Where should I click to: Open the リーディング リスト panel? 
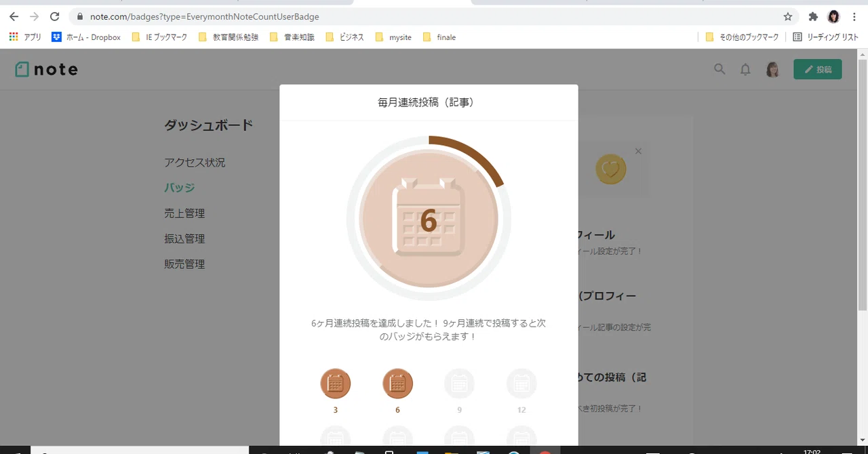pos(826,37)
